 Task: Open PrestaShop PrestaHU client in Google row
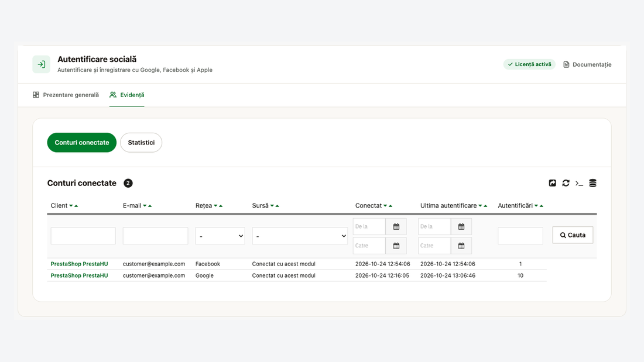tap(79, 275)
